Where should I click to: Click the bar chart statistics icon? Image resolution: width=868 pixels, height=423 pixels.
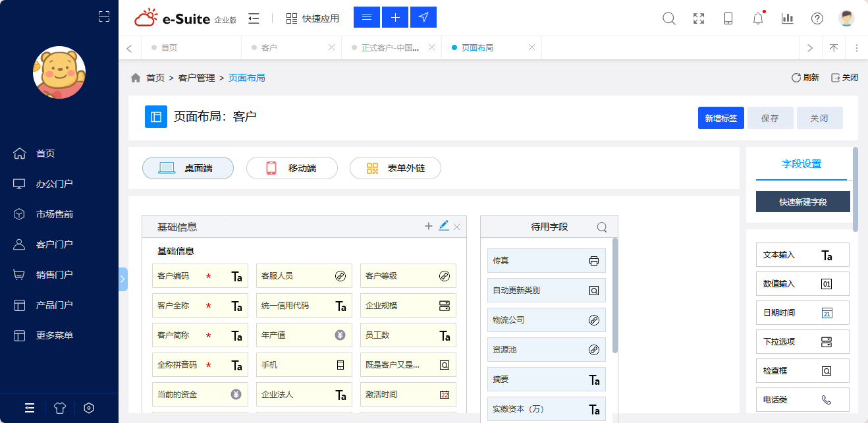point(787,18)
